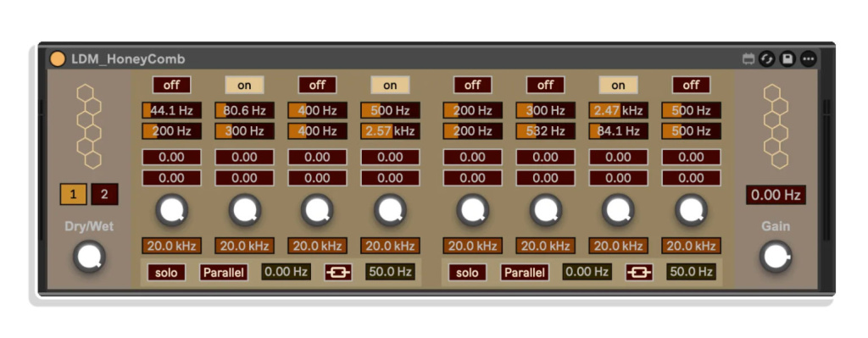Select preset tab 1
Screen dimensions: 868x338
pos(74,194)
